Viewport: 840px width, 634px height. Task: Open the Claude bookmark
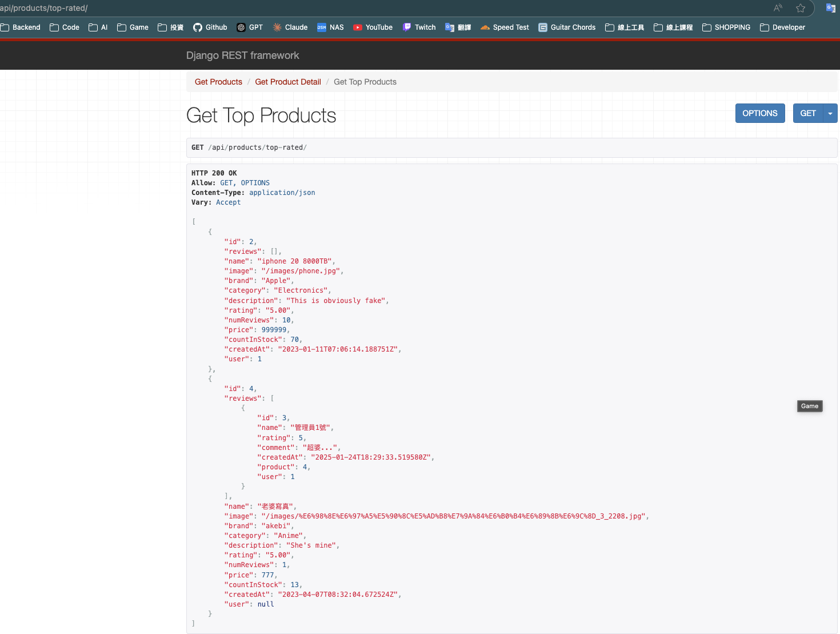290,27
